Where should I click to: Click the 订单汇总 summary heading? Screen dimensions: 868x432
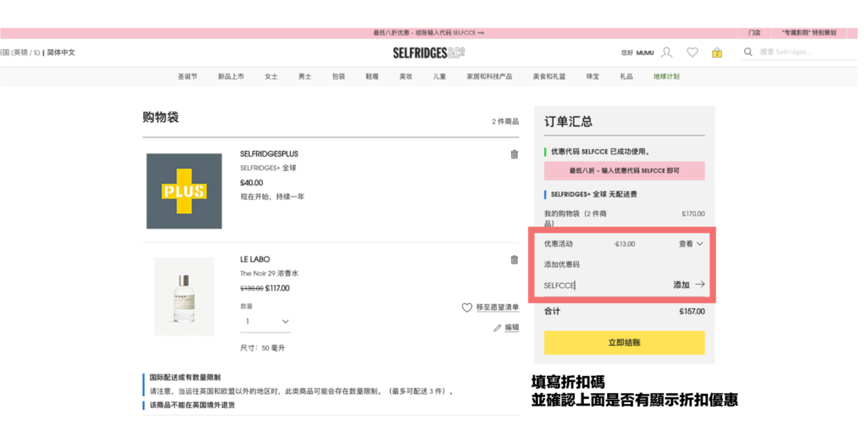(568, 122)
